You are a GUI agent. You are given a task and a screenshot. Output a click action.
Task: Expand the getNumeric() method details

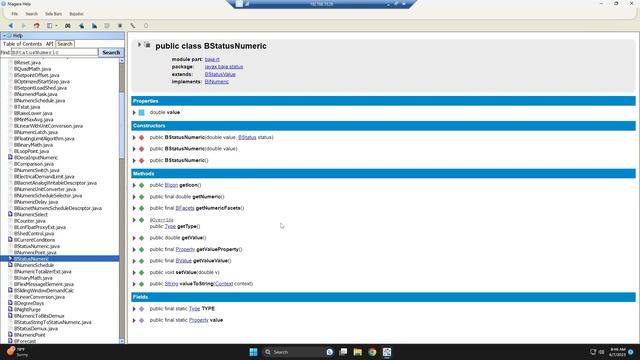point(134,197)
